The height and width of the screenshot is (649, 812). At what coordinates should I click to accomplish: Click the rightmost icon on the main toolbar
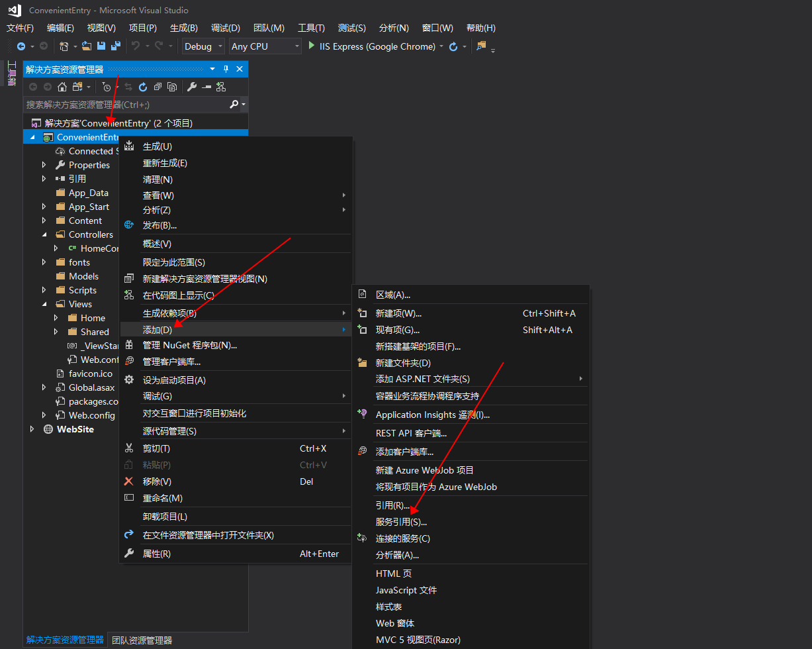(481, 46)
